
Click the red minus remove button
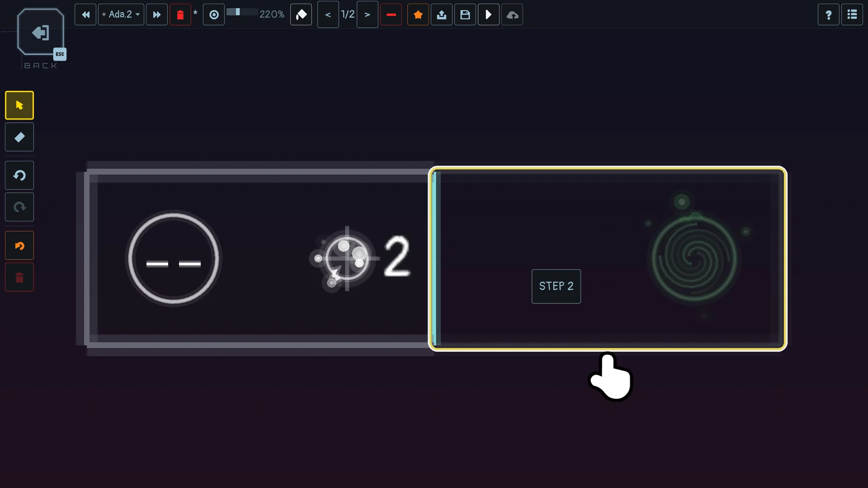click(x=391, y=14)
